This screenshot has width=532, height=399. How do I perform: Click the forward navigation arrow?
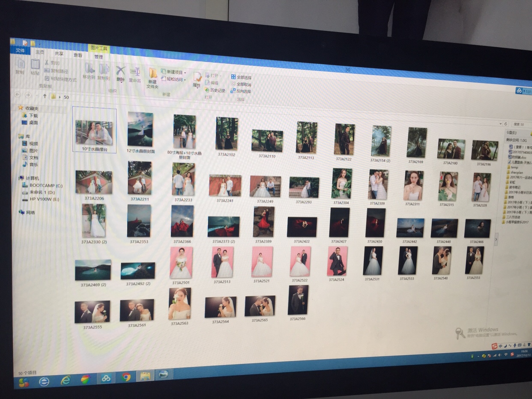tap(28, 95)
